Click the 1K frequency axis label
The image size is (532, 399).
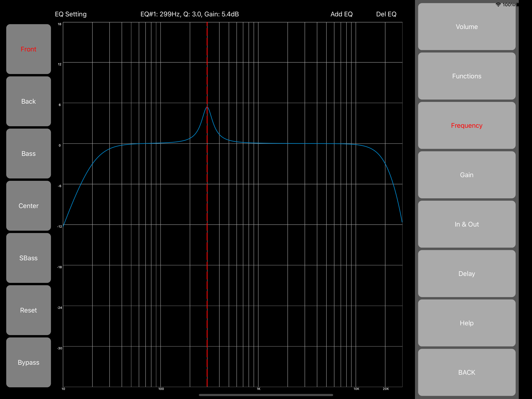259,389
